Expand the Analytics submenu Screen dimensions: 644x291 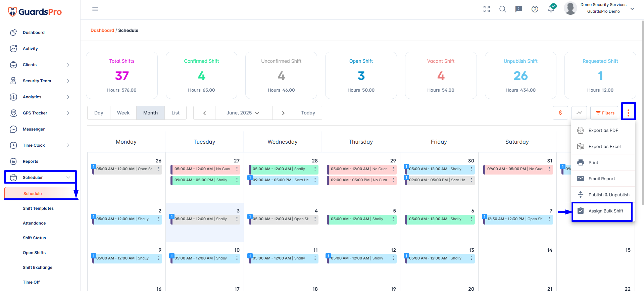click(68, 97)
